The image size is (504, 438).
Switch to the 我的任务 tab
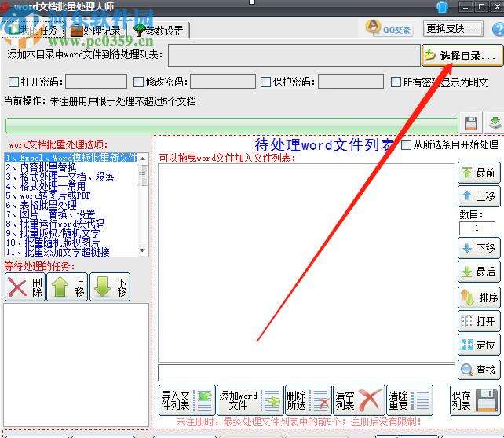tap(33, 30)
